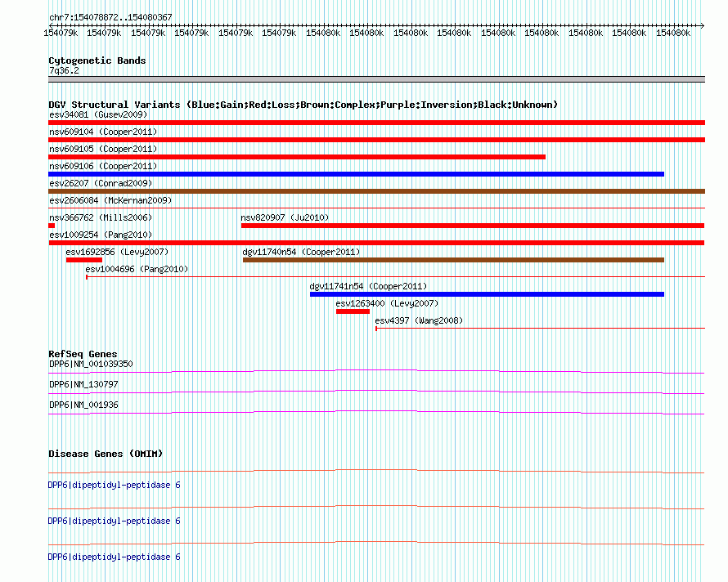This screenshot has width=728, height=582.
Task: Select the blue nsv609106 (Cooper2011) gain bar
Action: point(356,174)
